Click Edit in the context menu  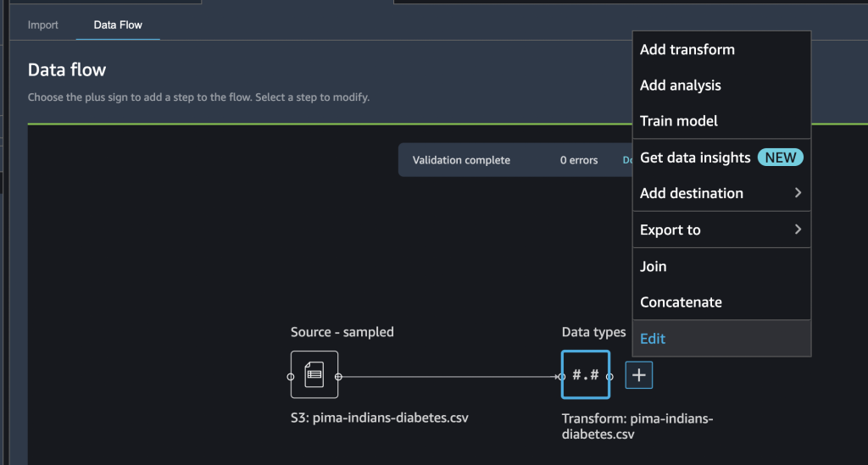653,339
